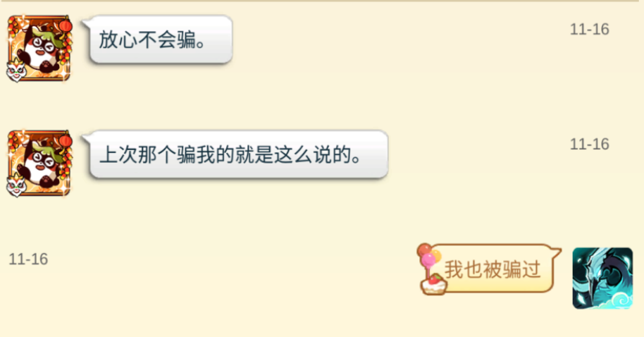Image resolution: width=644 pixels, height=337 pixels.
Task: Click the 11-16 timestamp left of 我也被骗过
Action: 28,259
